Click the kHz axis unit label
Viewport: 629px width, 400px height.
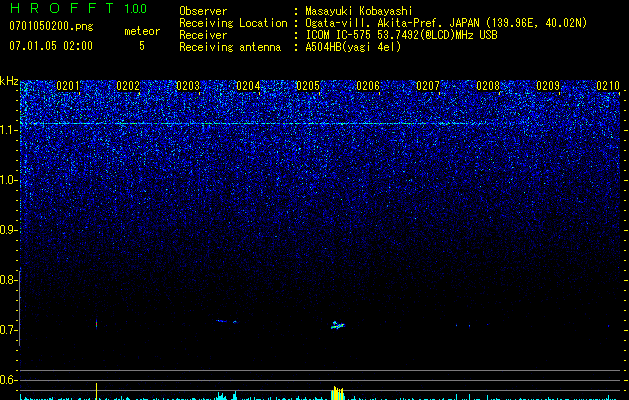[x=9, y=81]
